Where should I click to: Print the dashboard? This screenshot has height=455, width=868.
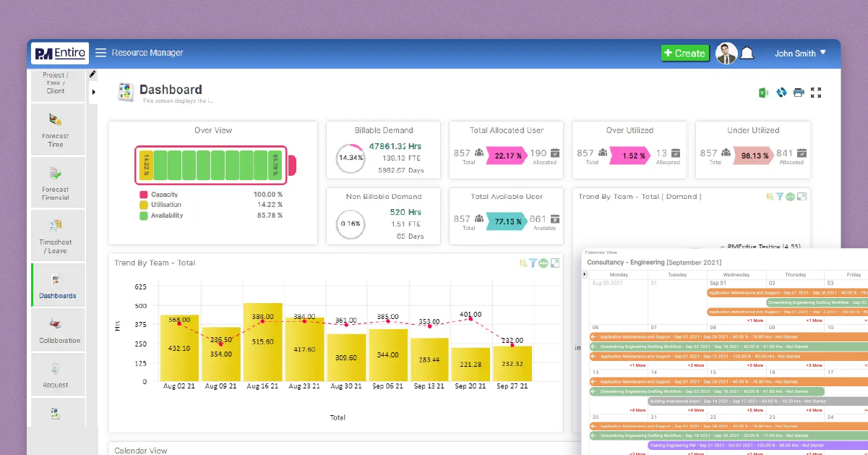click(799, 93)
